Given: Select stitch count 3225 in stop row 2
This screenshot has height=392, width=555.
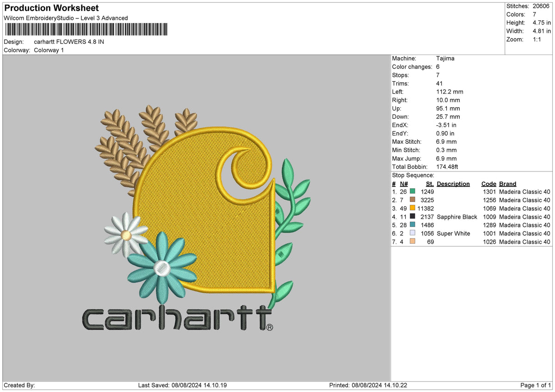Looking at the screenshot, I should tap(427, 200).
